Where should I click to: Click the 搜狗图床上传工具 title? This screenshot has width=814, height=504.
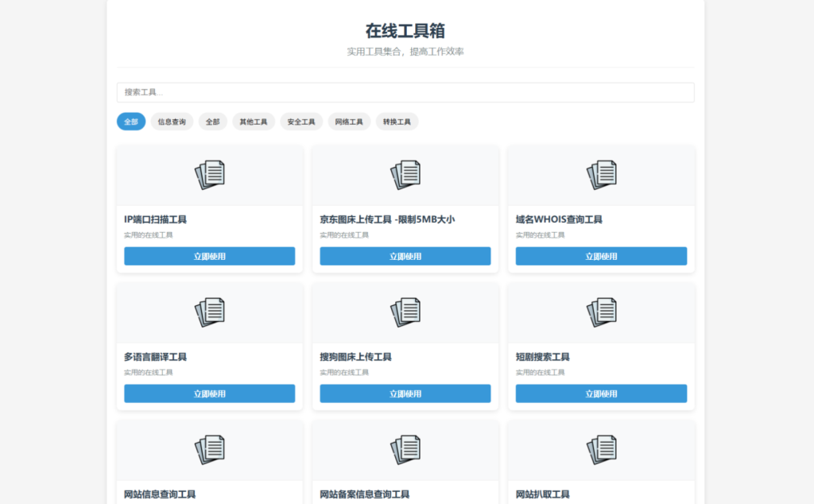[x=355, y=357]
